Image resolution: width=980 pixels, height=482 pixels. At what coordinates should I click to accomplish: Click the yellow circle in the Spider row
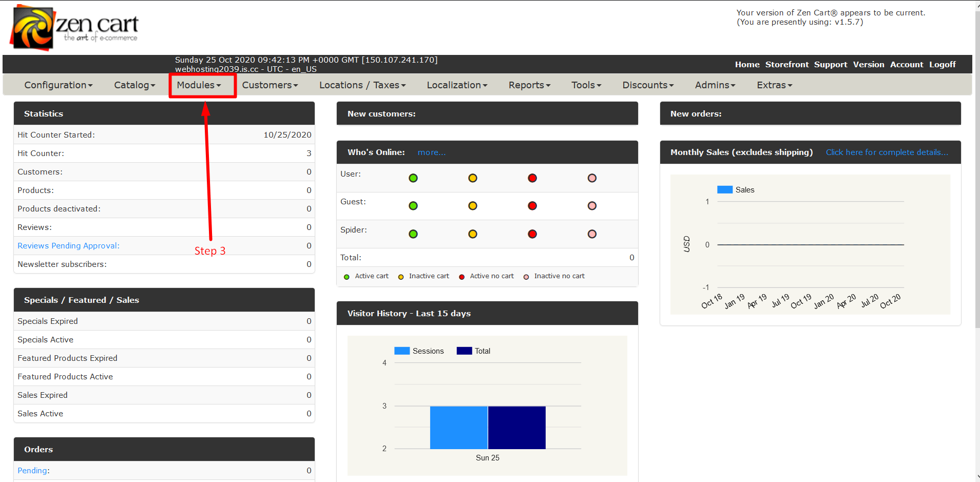pos(473,234)
